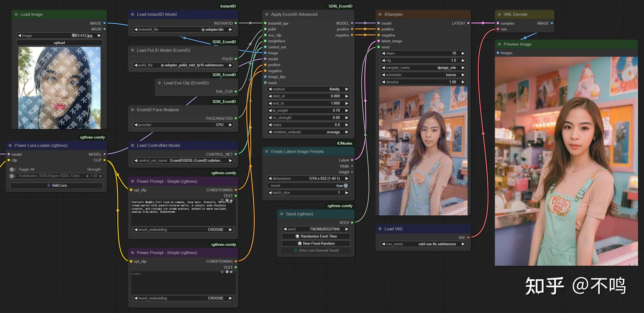Toggle the invert true switch
644x313 pixels.
pos(346,186)
